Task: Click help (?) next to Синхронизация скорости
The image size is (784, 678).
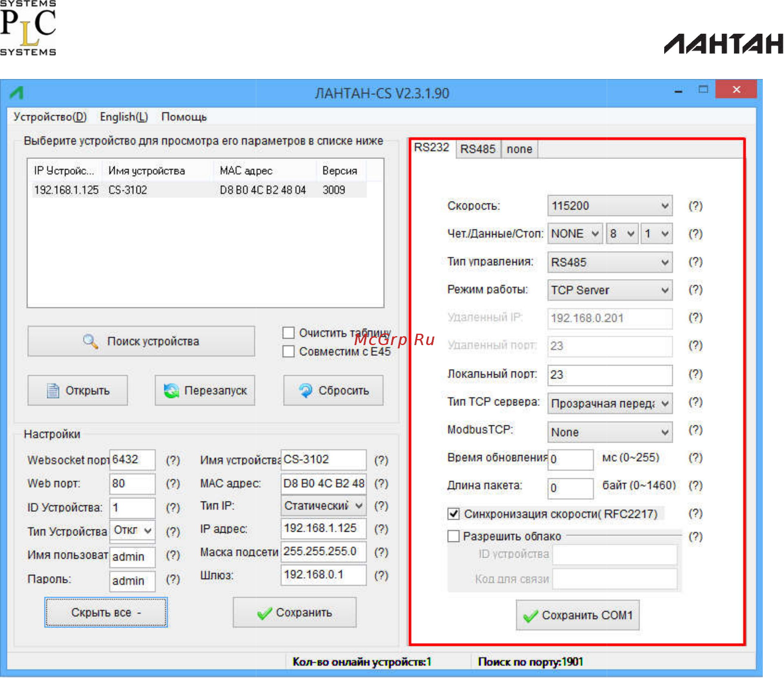Action: click(696, 513)
